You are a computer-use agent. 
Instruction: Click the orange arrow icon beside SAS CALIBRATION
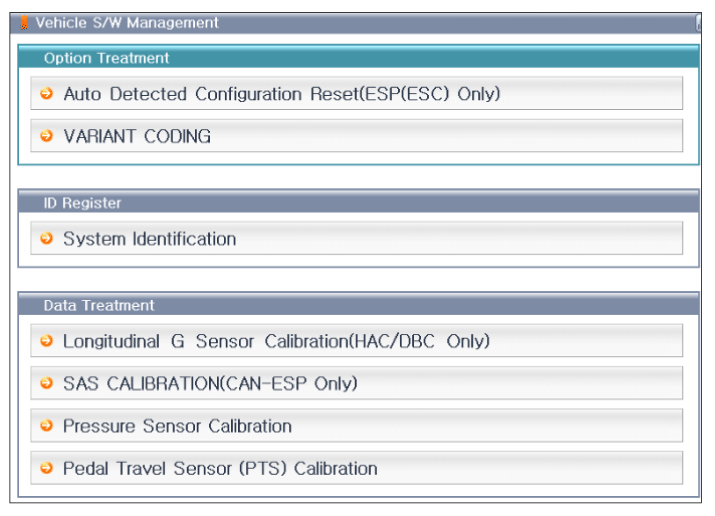point(47,383)
